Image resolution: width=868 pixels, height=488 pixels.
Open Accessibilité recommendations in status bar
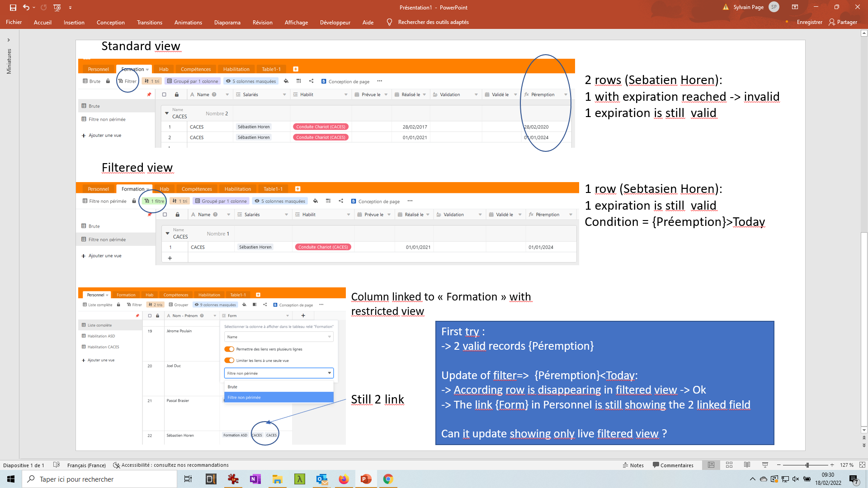[171, 465]
